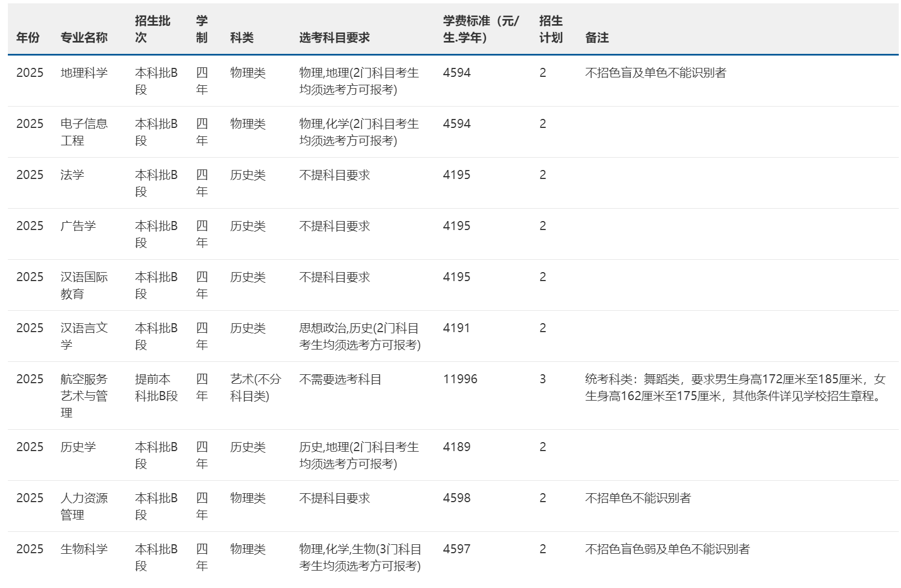This screenshot has width=901, height=588.
Task: Select the 招生计划 column header
Action: [x=550, y=29]
